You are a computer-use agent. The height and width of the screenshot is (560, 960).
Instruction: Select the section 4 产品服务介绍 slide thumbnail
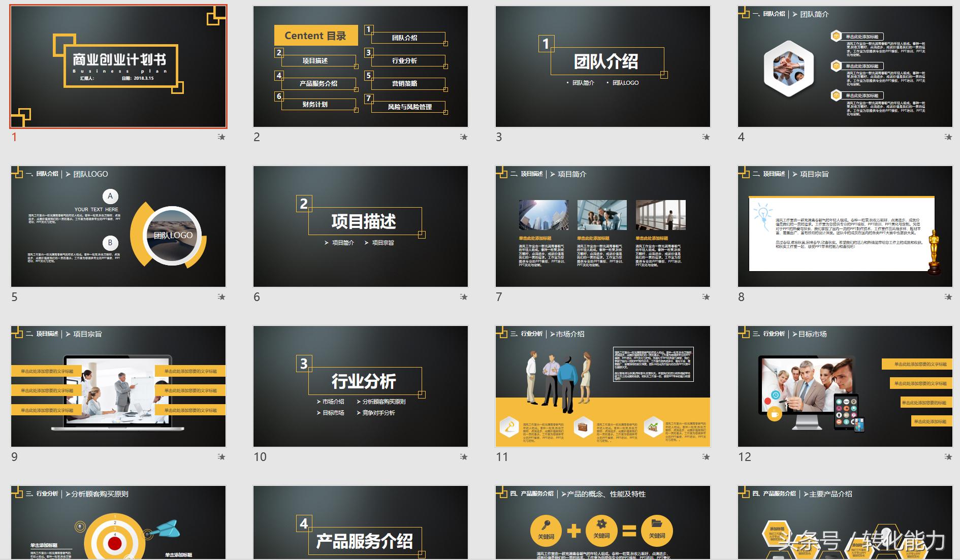(361, 522)
